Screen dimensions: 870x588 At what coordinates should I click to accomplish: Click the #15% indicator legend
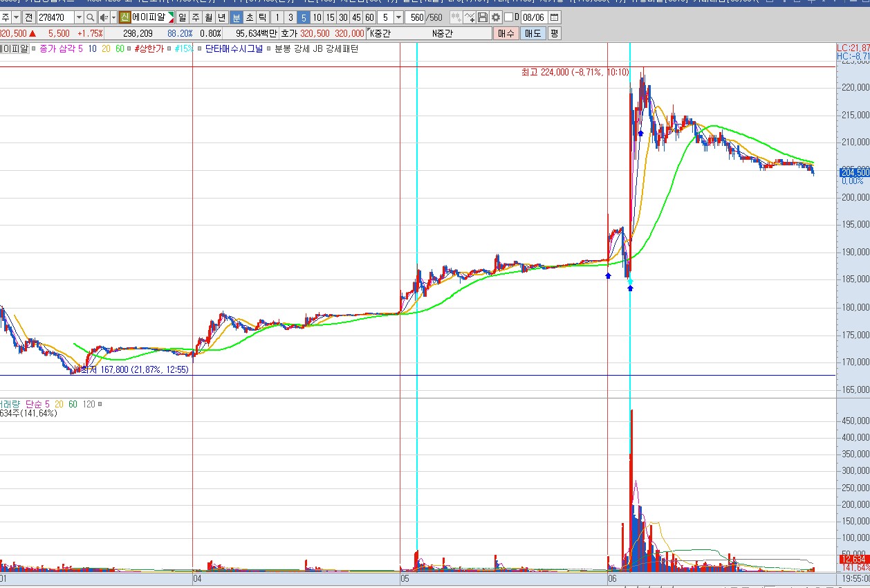pyautogui.click(x=184, y=49)
